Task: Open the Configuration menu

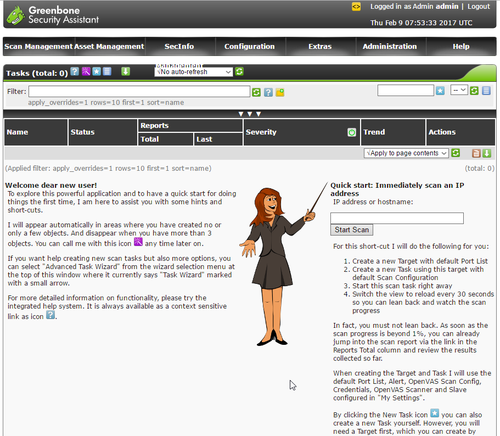Action: coord(249,46)
